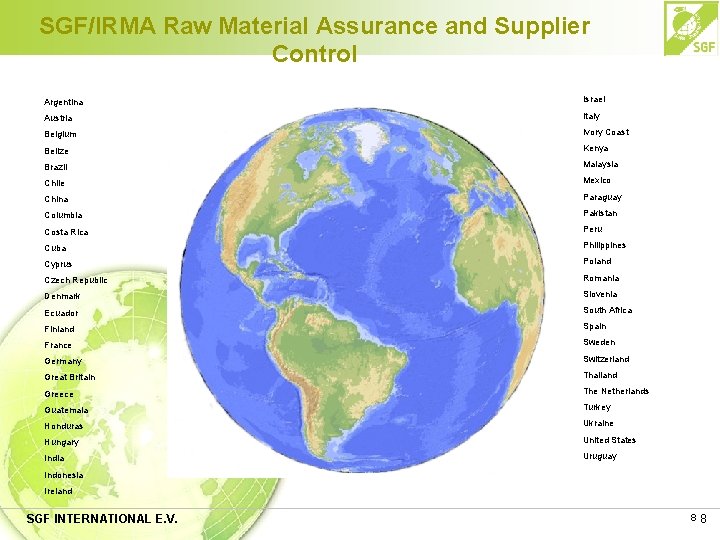The width and height of the screenshot is (720, 540).
Task: Select 'Switzerland' in the right list
Action: coord(606,359)
